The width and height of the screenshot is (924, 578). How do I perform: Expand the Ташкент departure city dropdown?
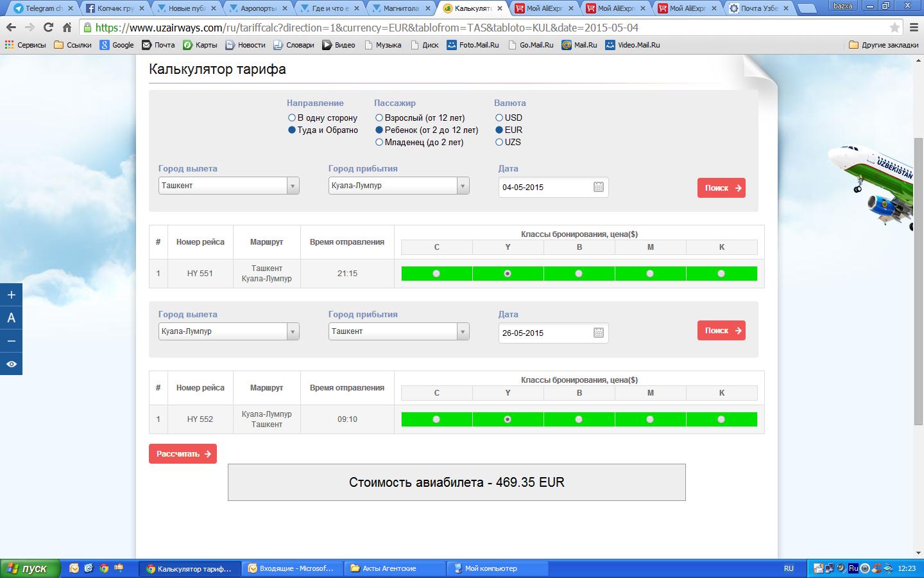click(x=293, y=186)
